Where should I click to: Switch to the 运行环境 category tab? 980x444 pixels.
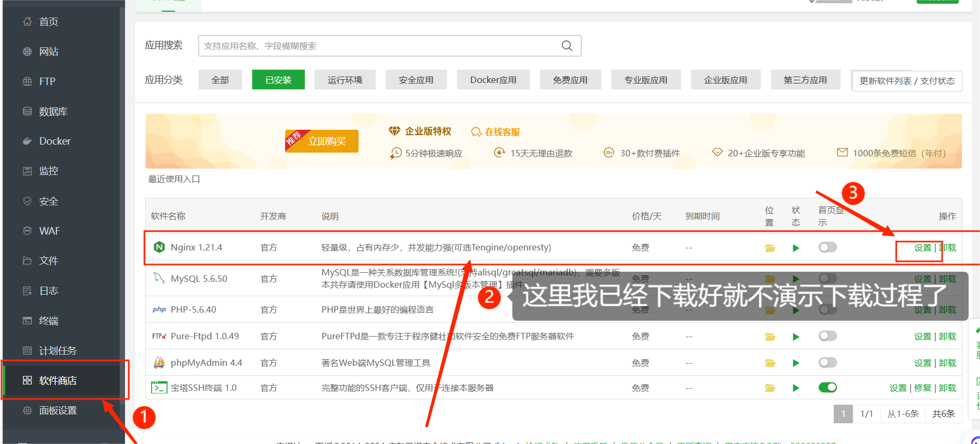(x=345, y=80)
